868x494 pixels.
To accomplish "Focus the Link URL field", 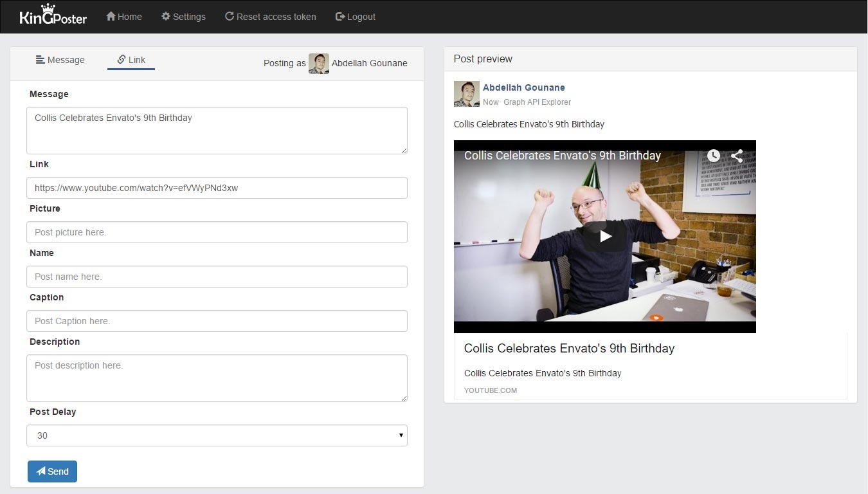I will pyautogui.click(x=217, y=188).
